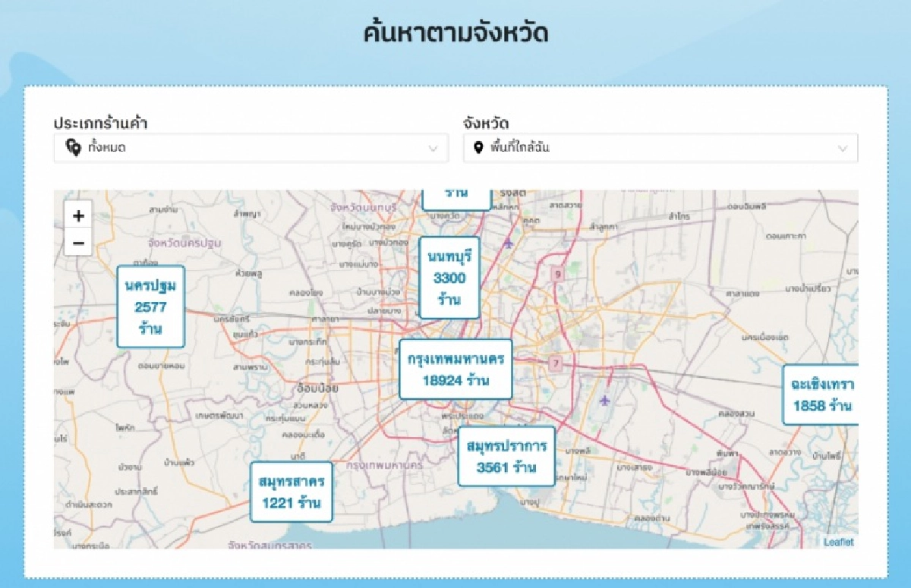This screenshot has height=588, width=911.
Task: Select the นครปฐม 2577 ร้าน map marker
Action: pos(151,307)
